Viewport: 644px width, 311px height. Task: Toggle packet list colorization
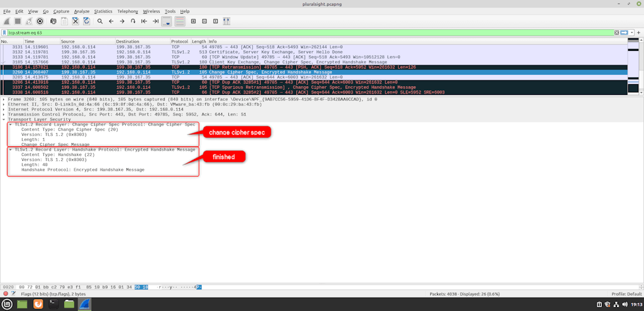(x=180, y=21)
